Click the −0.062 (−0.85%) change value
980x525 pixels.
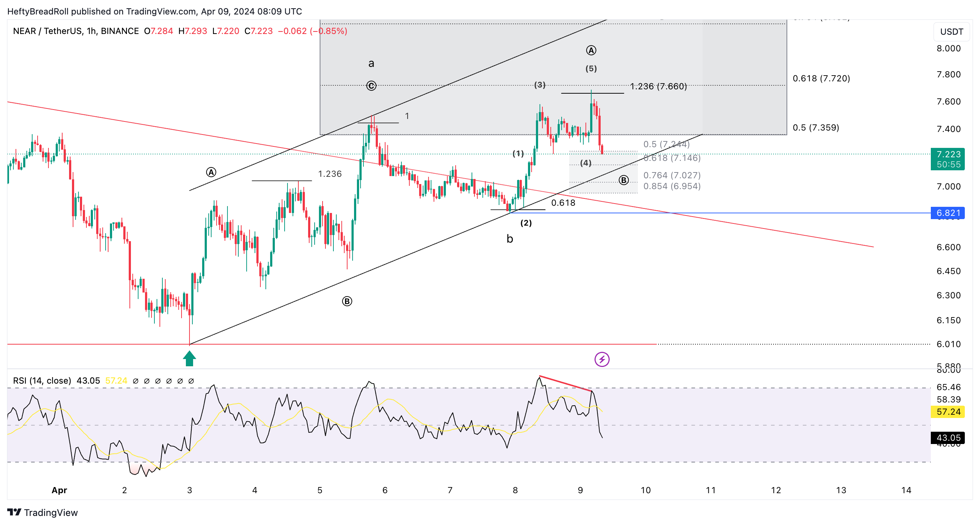click(312, 31)
